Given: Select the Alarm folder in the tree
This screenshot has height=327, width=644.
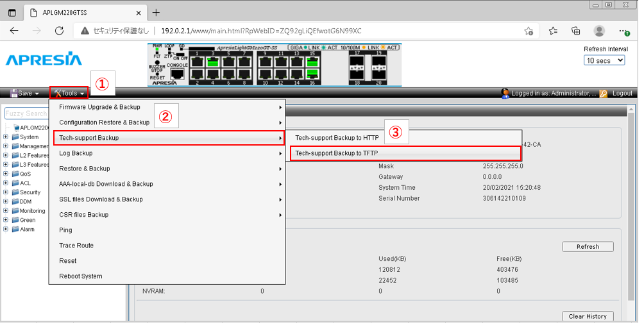Looking at the screenshot, I should pos(23,230).
